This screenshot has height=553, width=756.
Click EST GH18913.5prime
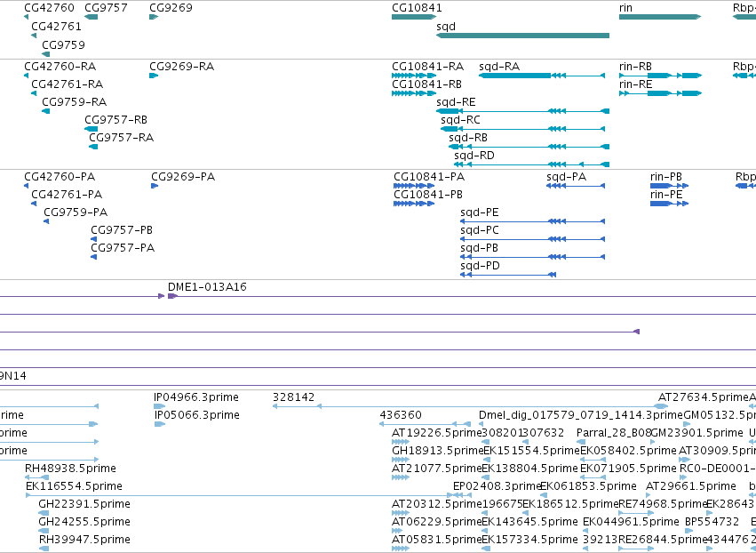click(437, 451)
